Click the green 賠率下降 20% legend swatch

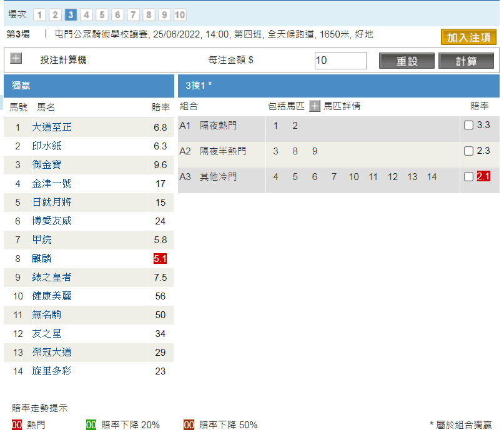91,425
